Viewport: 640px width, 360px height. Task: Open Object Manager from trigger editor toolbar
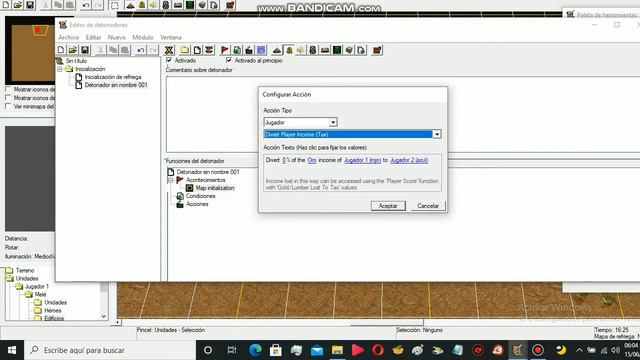pos(349,50)
